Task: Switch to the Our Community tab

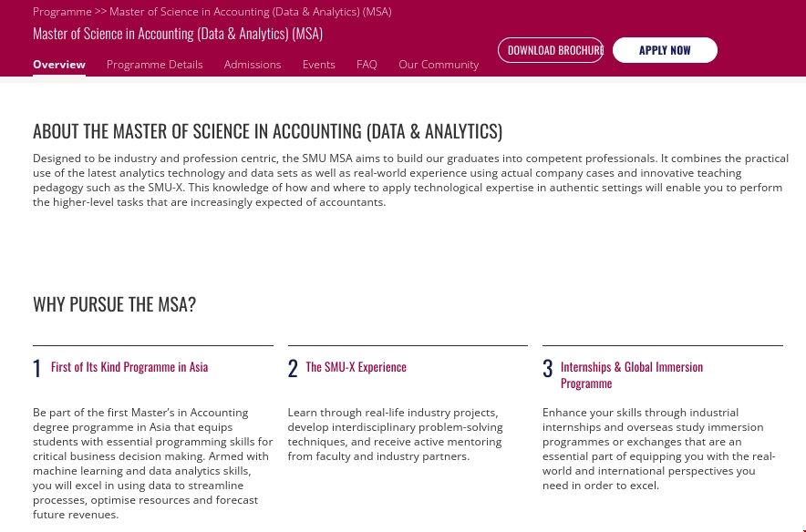Action: (x=439, y=65)
